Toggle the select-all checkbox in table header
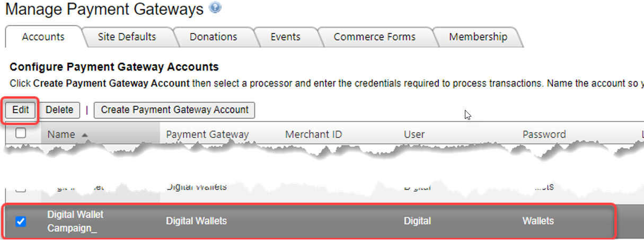This screenshot has height=240, width=644. tap(21, 133)
